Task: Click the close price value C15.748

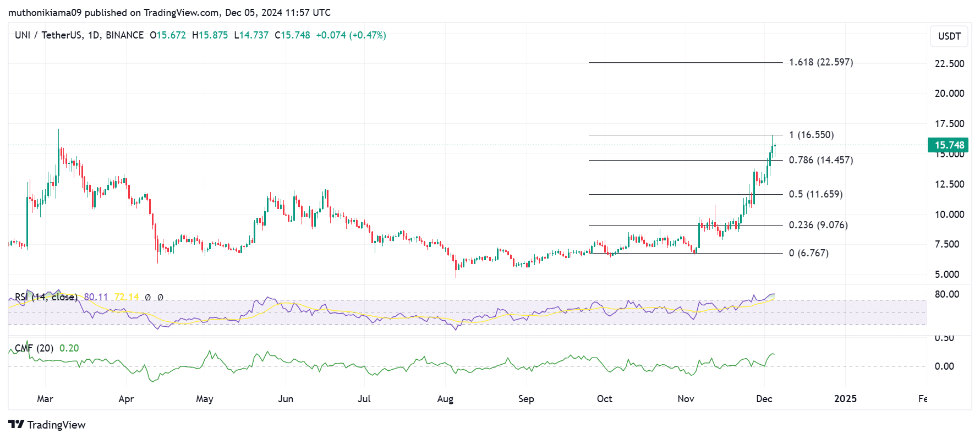Action: point(292,35)
